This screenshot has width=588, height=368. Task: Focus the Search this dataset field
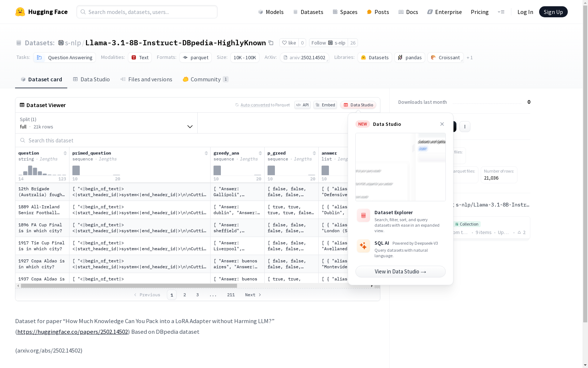click(182, 140)
